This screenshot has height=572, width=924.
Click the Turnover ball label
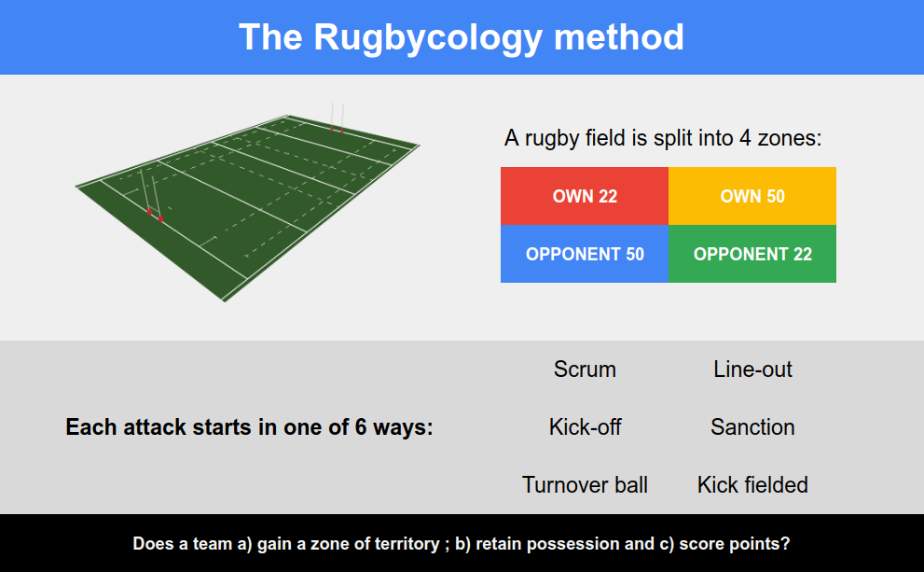585,484
